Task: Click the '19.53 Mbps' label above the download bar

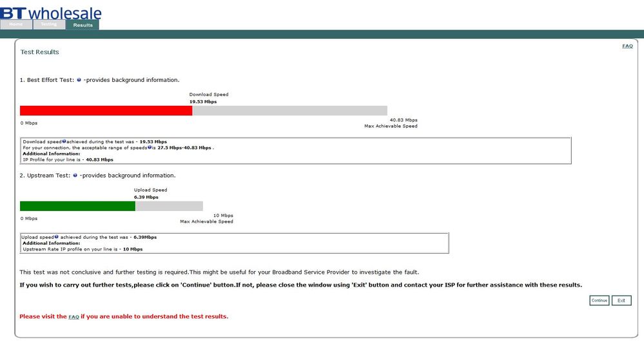Action: (x=203, y=101)
